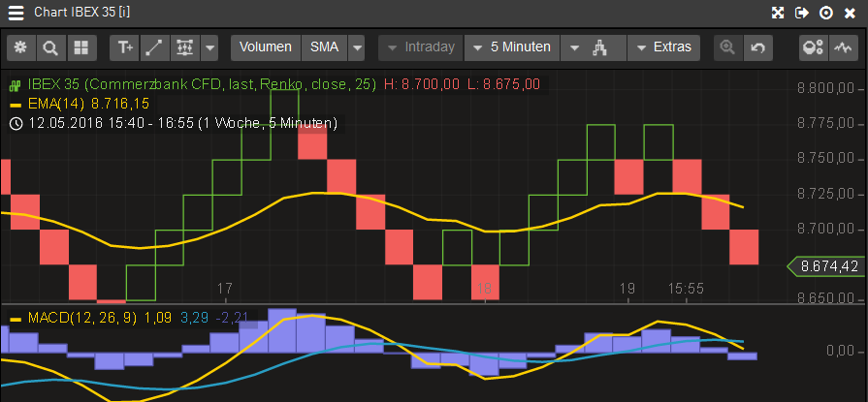Toggle the oscillator line view icon
The image size is (868, 402).
[x=844, y=46]
